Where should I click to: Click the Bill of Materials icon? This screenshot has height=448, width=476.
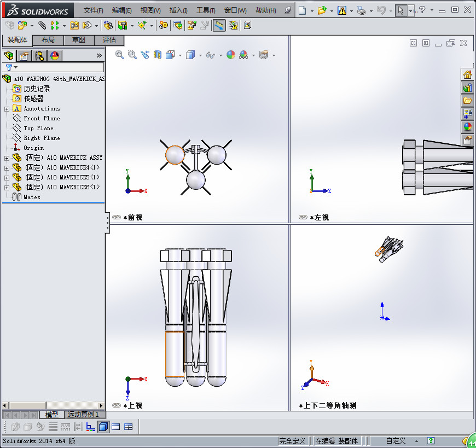point(178,25)
